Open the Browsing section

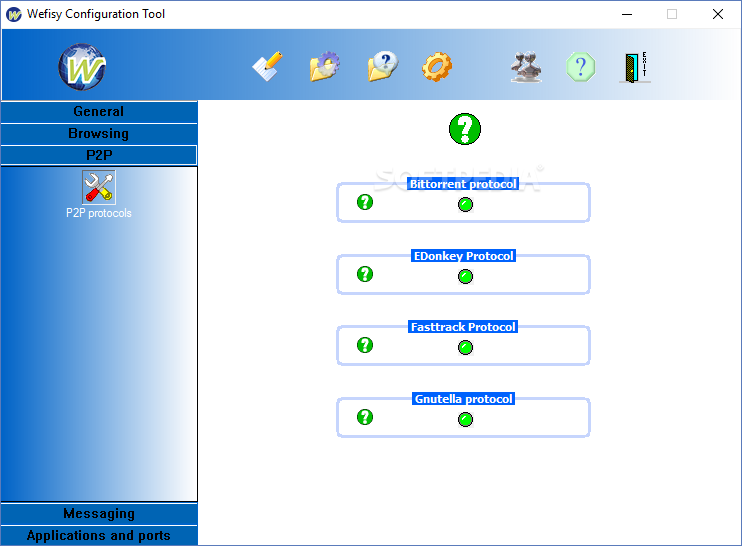(99, 134)
